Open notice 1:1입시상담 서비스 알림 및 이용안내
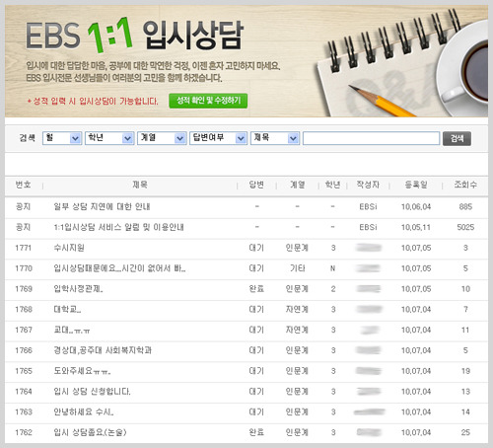The image size is (493, 448). (118, 227)
